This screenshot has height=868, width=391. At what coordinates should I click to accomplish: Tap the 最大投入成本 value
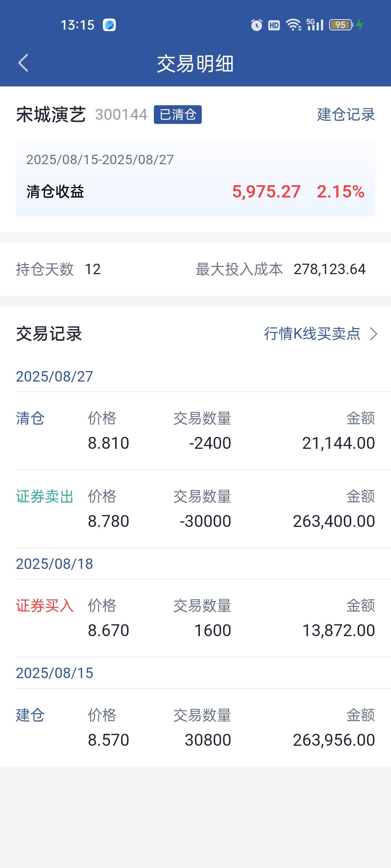329,269
